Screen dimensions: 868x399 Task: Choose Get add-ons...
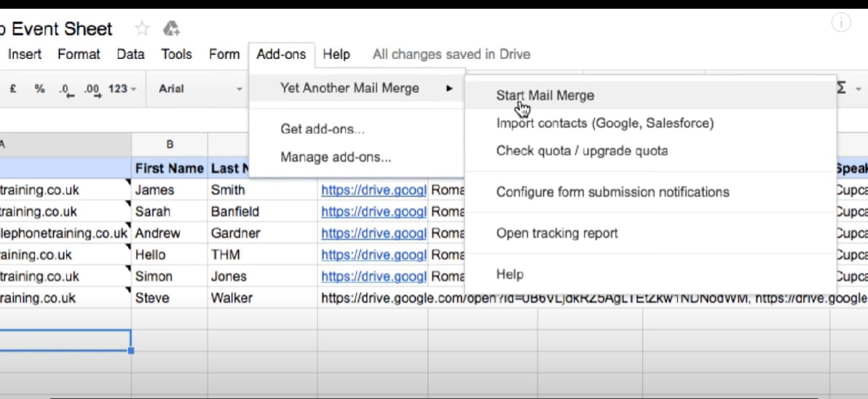pos(357,129)
